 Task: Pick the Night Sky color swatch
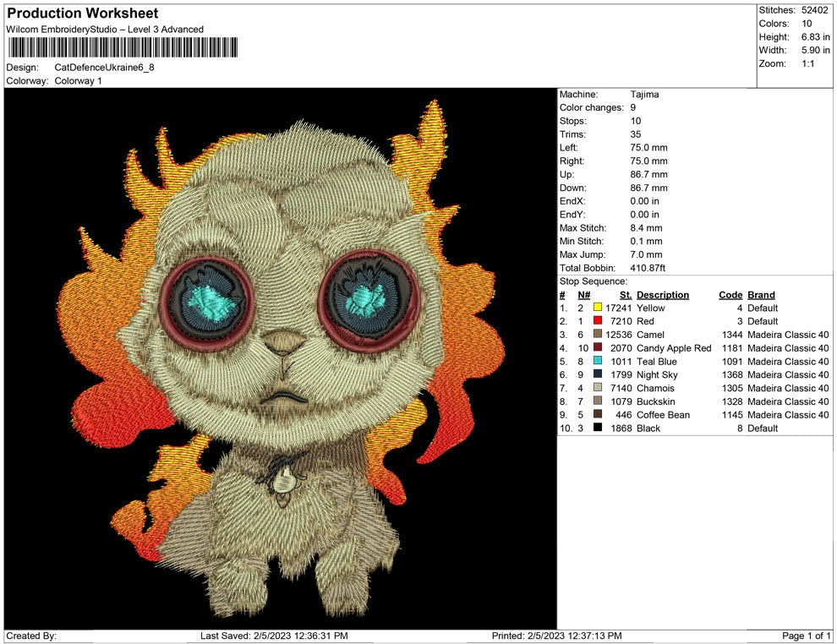[x=598, y=374]
